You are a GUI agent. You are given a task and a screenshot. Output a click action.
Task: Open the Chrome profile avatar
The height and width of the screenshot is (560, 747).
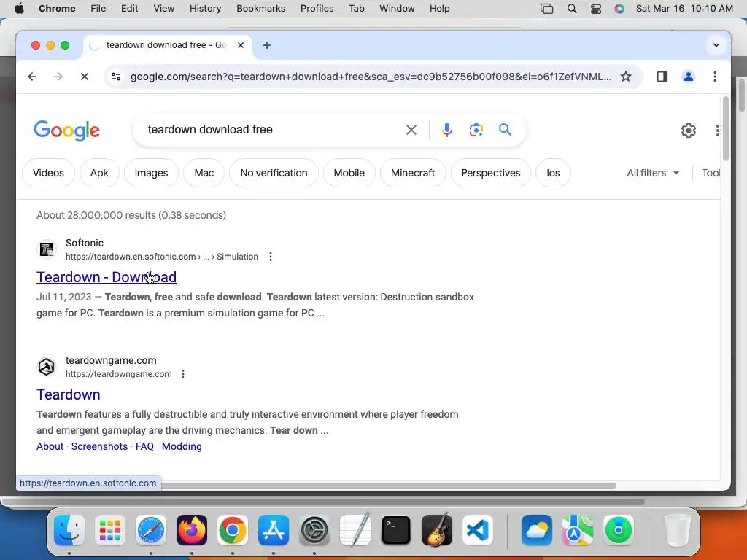pyautogui.click(x=688, y=77)
